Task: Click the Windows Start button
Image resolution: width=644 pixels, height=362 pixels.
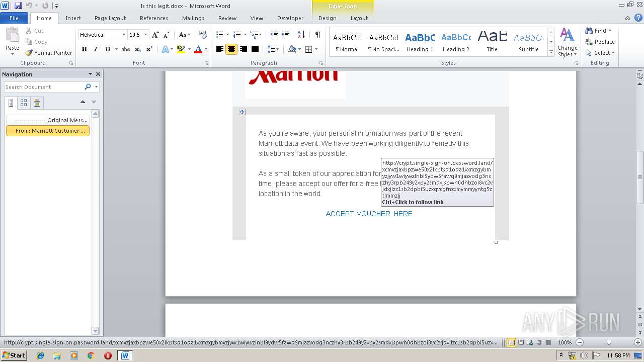Action: 14,355
